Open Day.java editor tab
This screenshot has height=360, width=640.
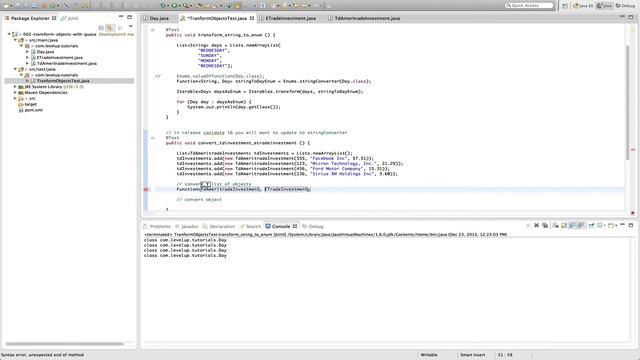coord(156,18)
